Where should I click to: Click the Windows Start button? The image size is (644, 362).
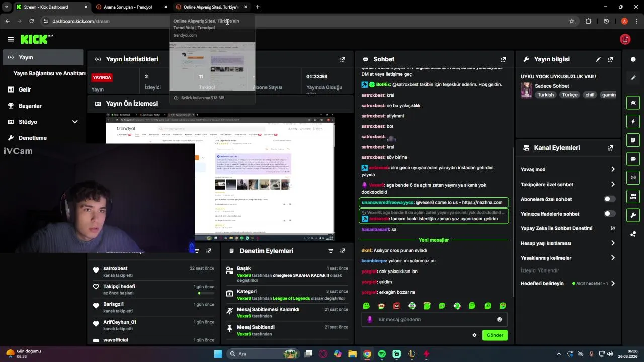coord(218,354)
